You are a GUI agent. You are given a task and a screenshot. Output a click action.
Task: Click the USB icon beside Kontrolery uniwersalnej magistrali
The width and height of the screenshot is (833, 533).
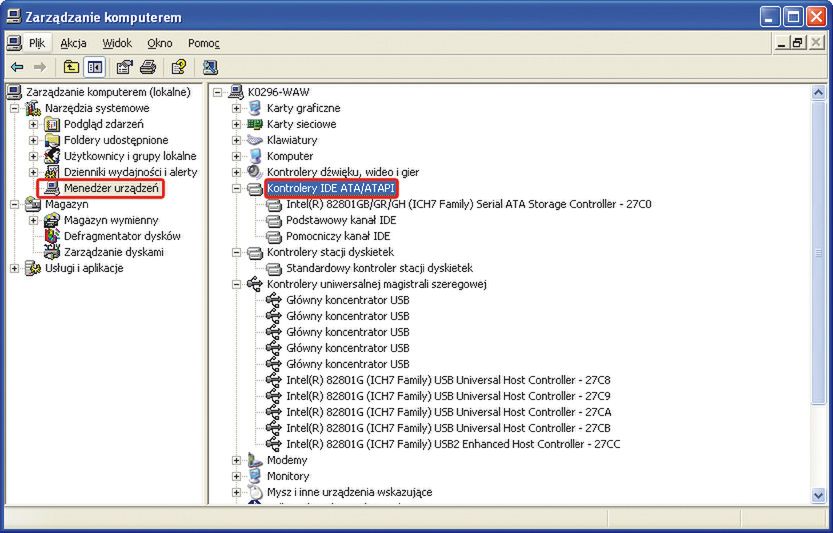point(255,284)
